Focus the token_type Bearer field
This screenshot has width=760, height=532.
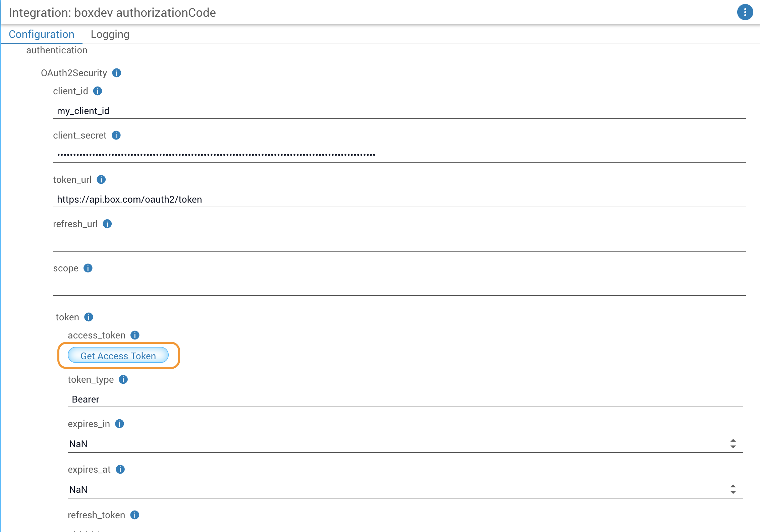405,399
